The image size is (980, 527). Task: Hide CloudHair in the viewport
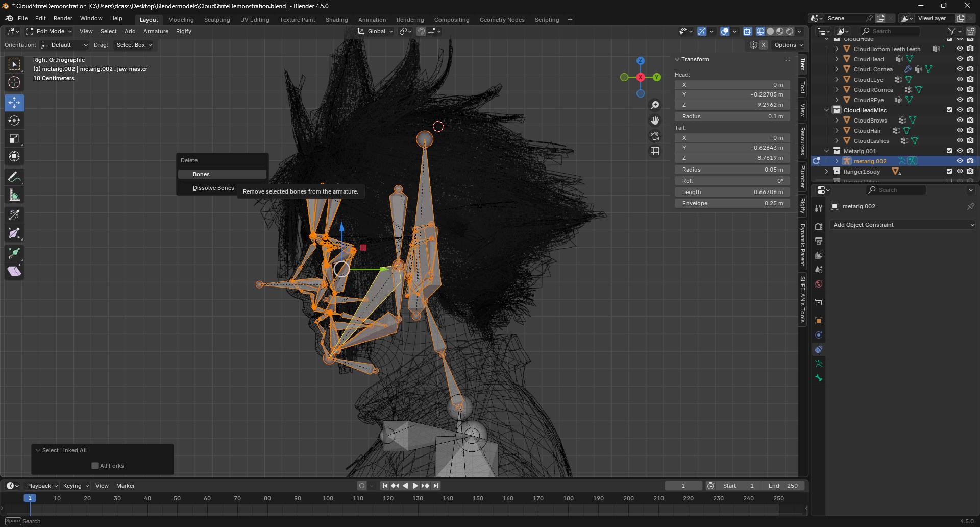[x=960, y=131]
